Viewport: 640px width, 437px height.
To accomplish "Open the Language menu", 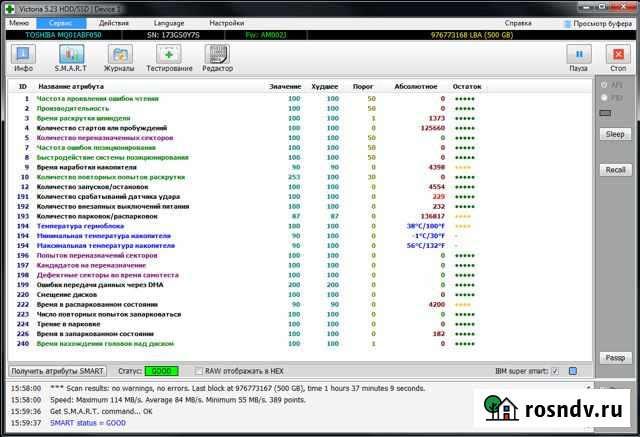I will click(168, 21).
